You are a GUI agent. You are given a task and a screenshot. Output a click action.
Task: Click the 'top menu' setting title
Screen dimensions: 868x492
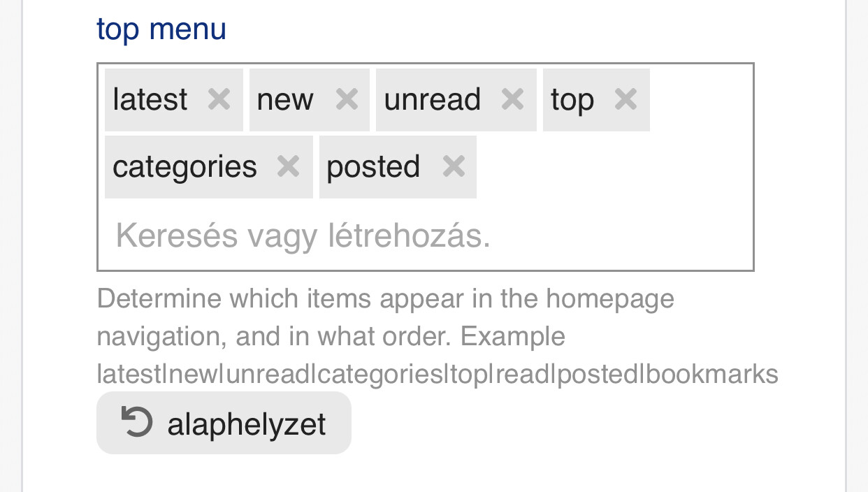click(x=161, y=29)
